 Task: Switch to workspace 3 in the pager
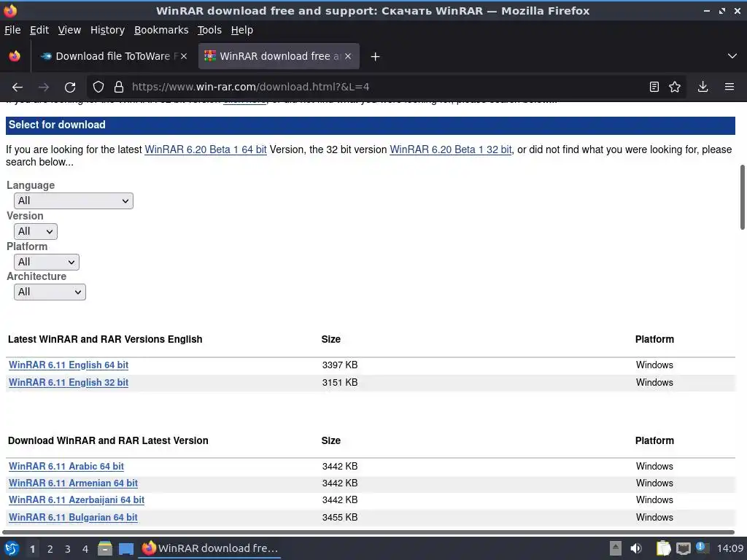pos(68,549)
